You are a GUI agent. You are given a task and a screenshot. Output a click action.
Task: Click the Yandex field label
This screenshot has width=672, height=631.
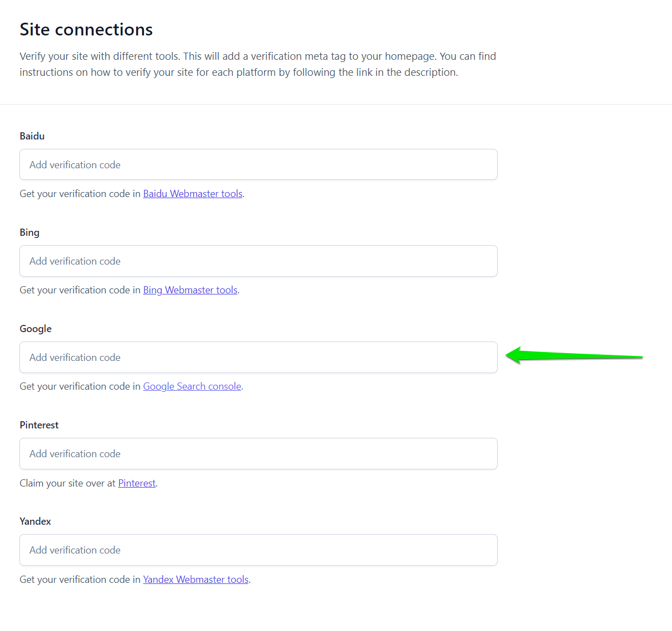click(x=35, y=521)
